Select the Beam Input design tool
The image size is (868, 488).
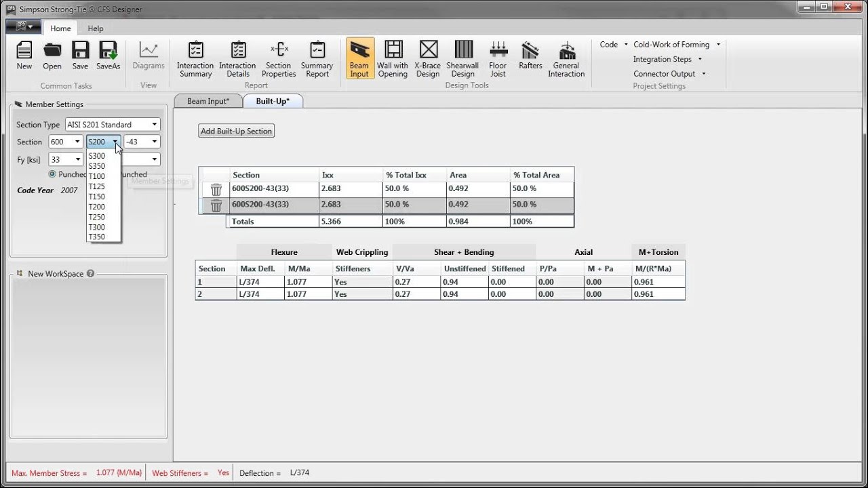(359, 59)
